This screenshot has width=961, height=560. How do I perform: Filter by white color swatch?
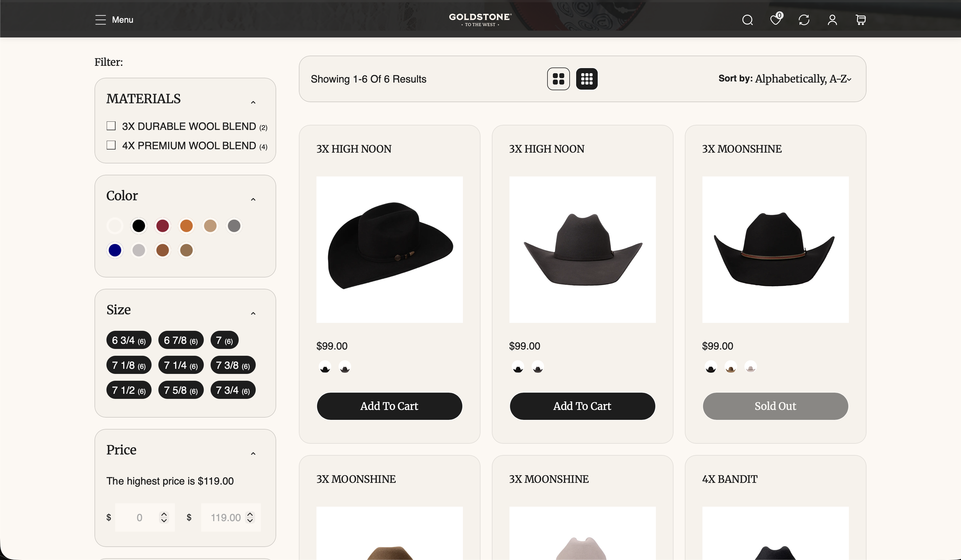(x=115, y=226)
